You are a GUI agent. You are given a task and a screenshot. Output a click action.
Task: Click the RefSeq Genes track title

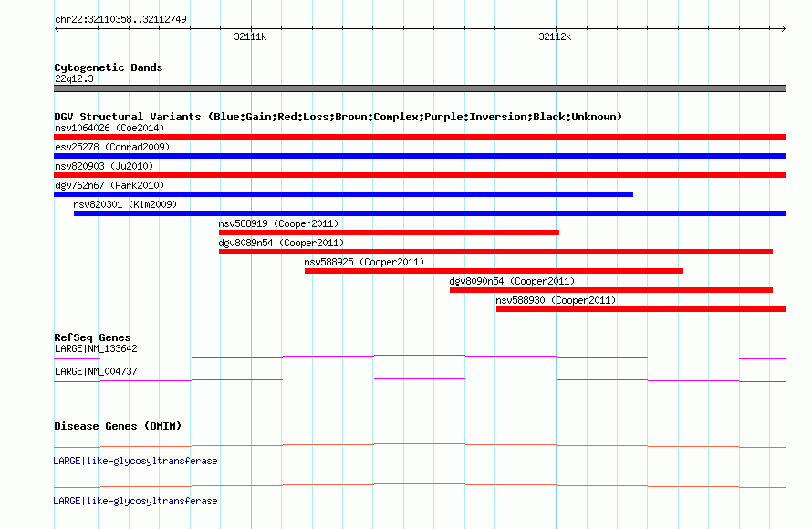(92, 337)
